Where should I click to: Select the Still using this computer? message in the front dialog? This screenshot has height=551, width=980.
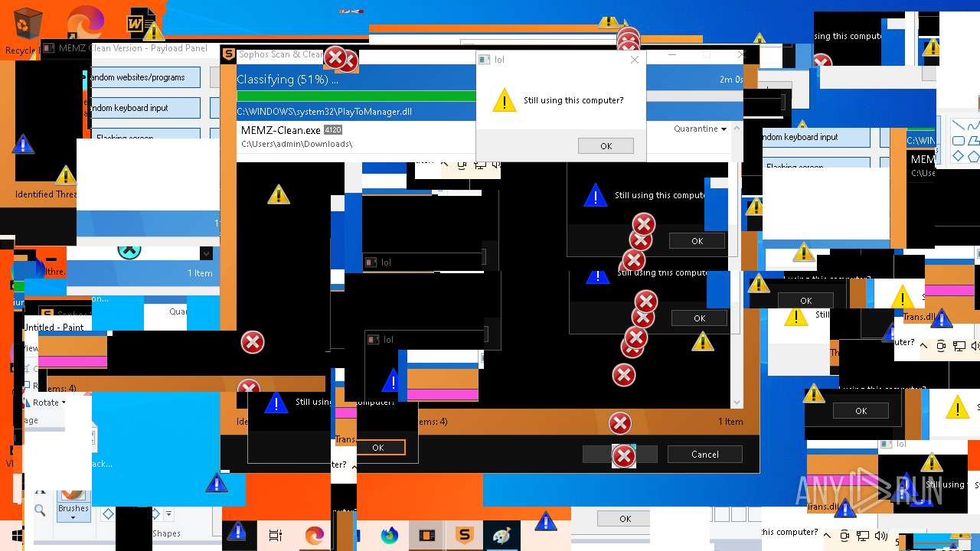click(x=573, y=100)
